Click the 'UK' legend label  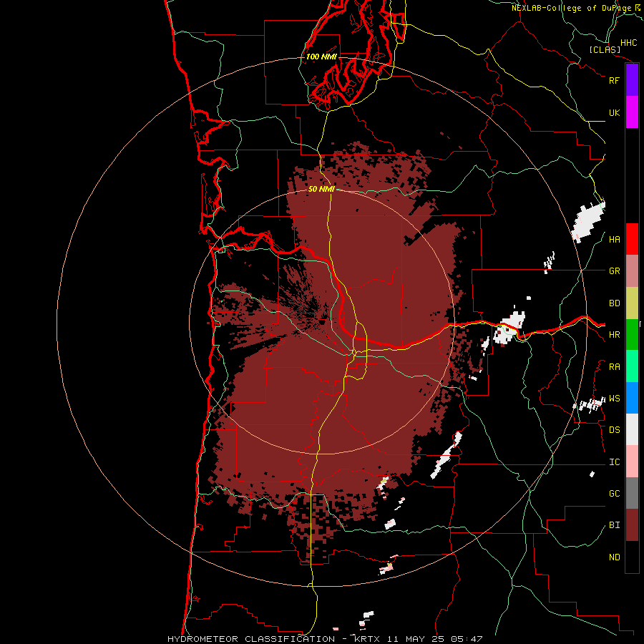tap(615, 112)
